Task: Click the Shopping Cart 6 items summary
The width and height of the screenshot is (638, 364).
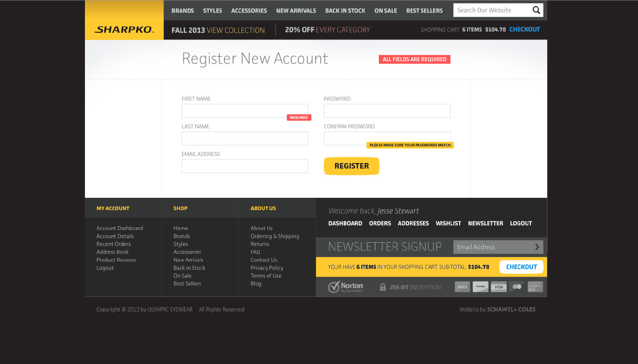Action: [x=463, y=30]
